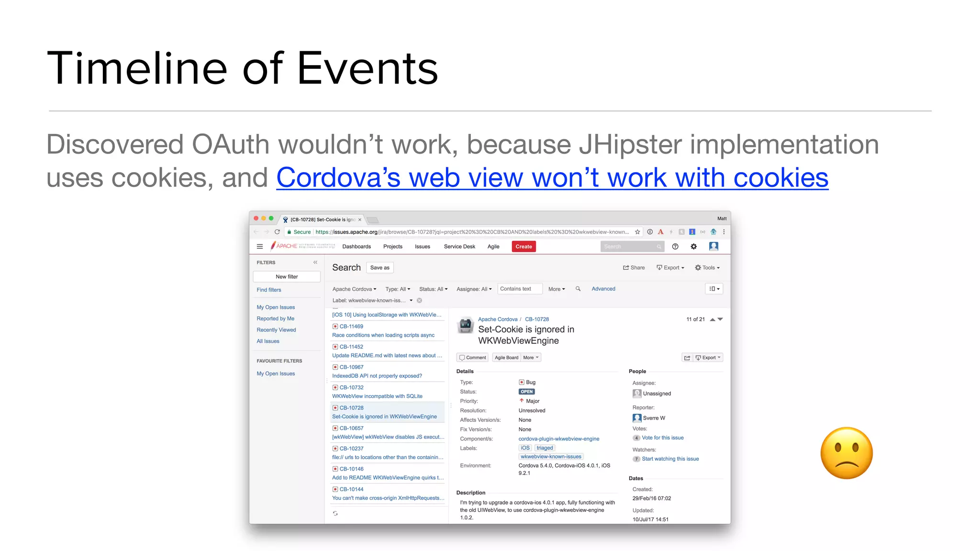Viewport: 980px width, 551px height.
Task: Open cordova-plugin-wkwebview-engine component link
Action: click(559, 439)
